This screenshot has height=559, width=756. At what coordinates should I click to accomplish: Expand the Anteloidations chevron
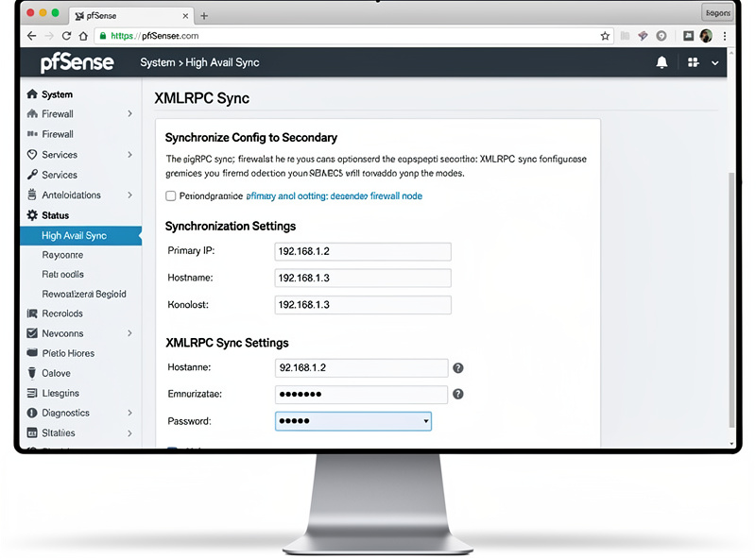tap(129, 195)
